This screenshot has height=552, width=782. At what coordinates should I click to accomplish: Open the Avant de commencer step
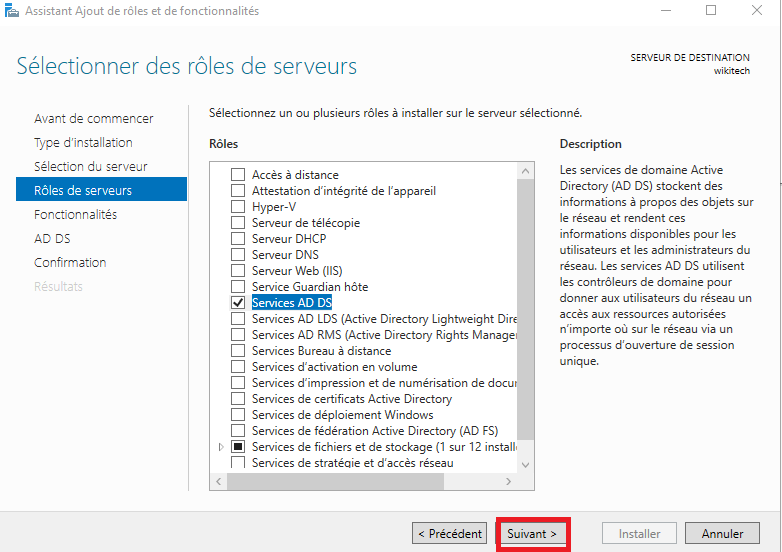[93, 119]
